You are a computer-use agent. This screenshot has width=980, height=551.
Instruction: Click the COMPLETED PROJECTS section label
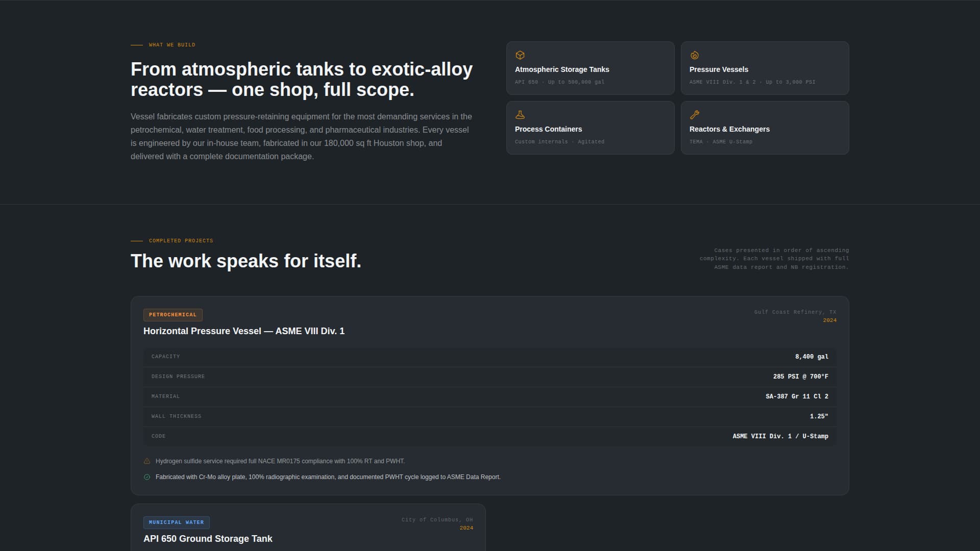click(181, 241)
